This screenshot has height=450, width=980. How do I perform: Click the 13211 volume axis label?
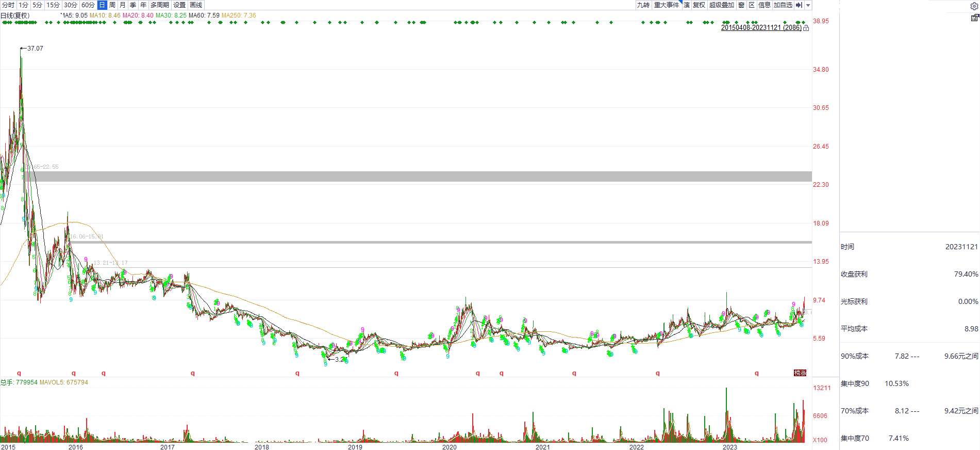click(822, 388)
